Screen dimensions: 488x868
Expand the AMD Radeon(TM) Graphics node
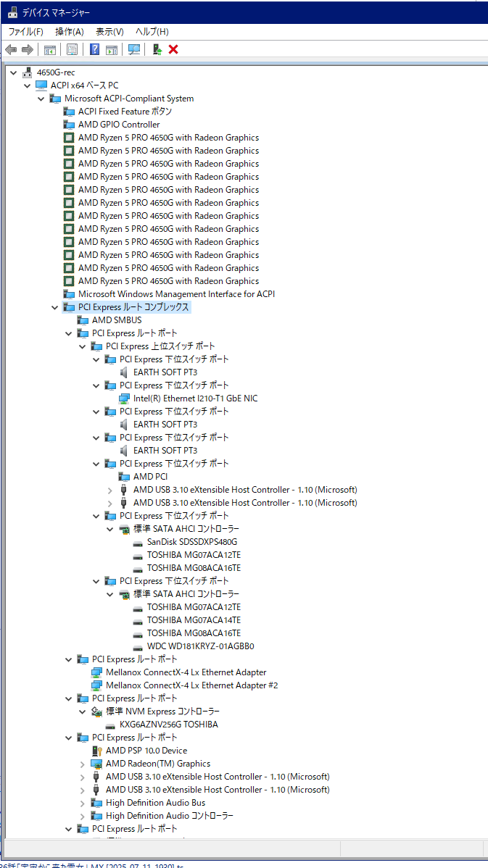(82, 764)
